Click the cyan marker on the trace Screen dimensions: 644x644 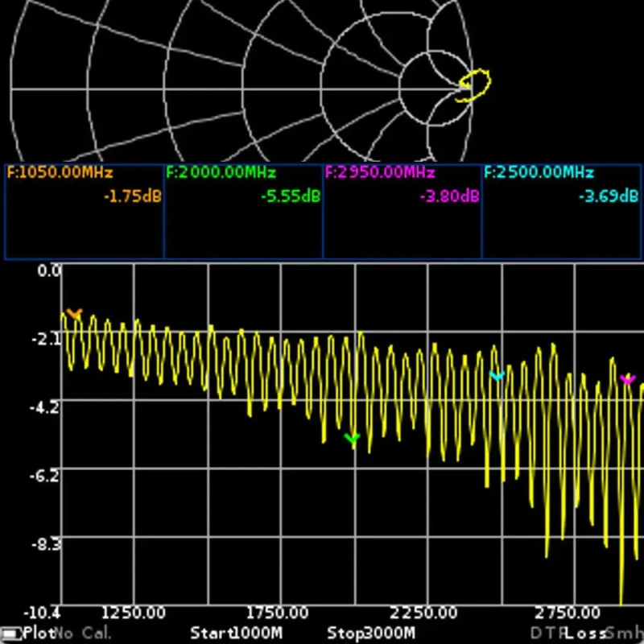(x=497, y=375)
